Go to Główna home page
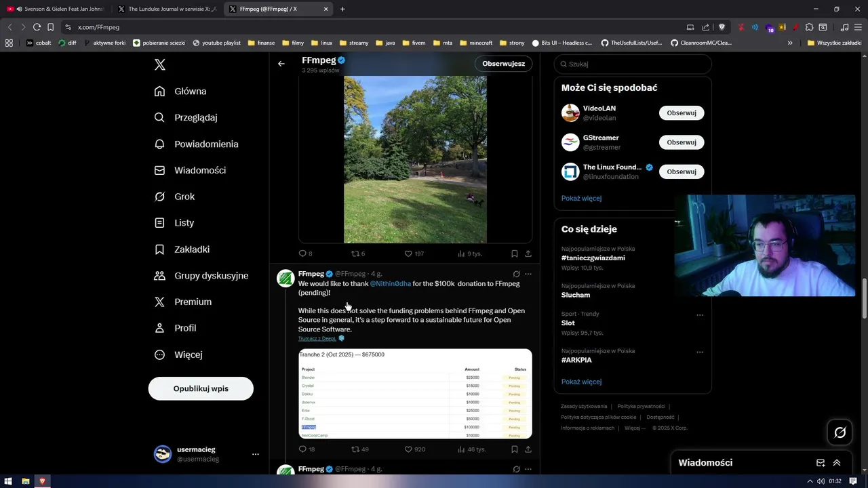 pyautogui.click(x=180, y=91)
